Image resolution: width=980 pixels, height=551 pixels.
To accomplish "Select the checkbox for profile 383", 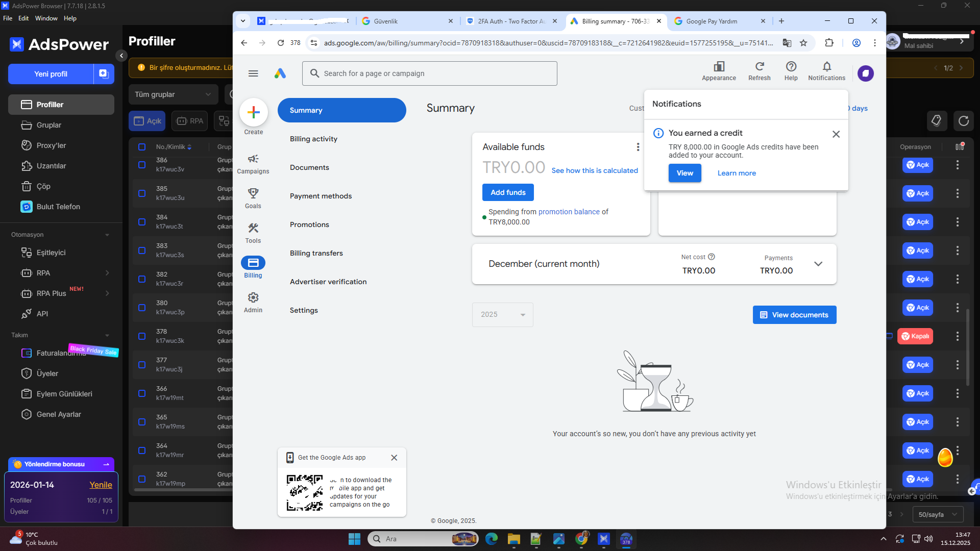I will click(x=142, y=251).
